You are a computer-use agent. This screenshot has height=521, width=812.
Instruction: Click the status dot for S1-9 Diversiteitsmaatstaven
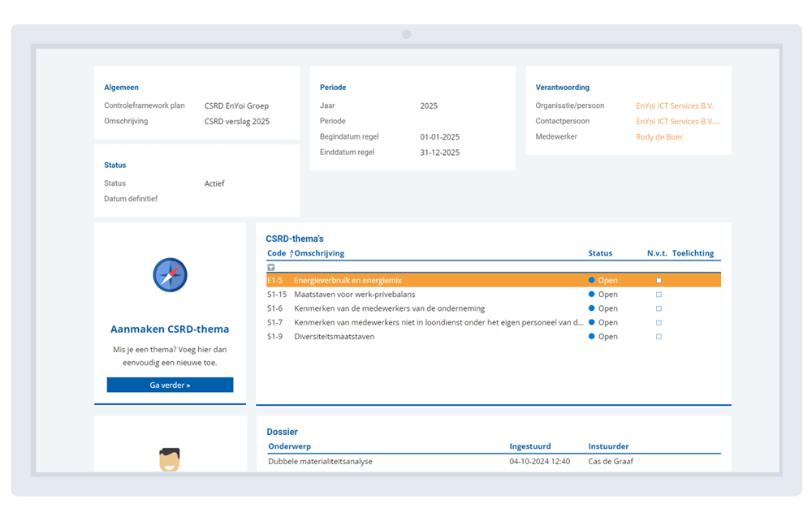pyautogui.click(x=592, y=336)
